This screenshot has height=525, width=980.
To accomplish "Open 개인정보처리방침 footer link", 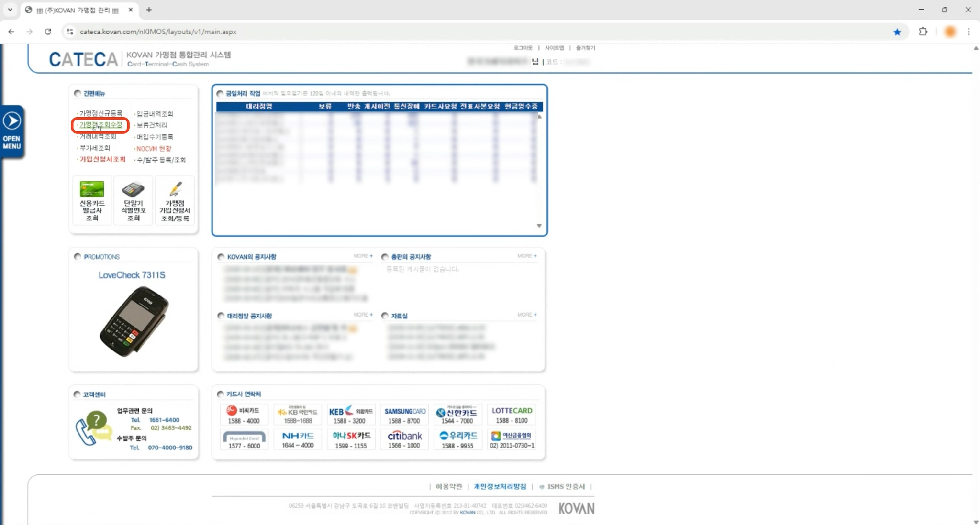I will click(x=500, y=486).
